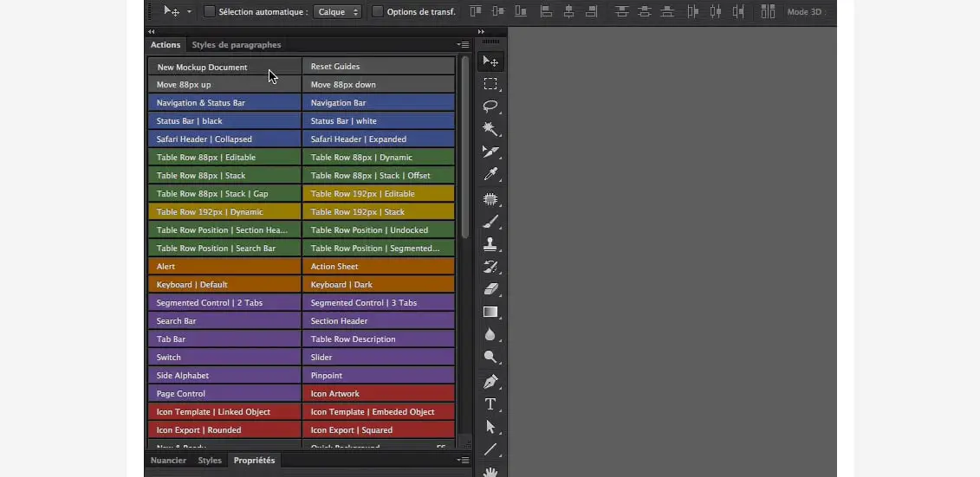Select the Clone Stamp tool
980x477 pixels.
click(x=490, y=244)
